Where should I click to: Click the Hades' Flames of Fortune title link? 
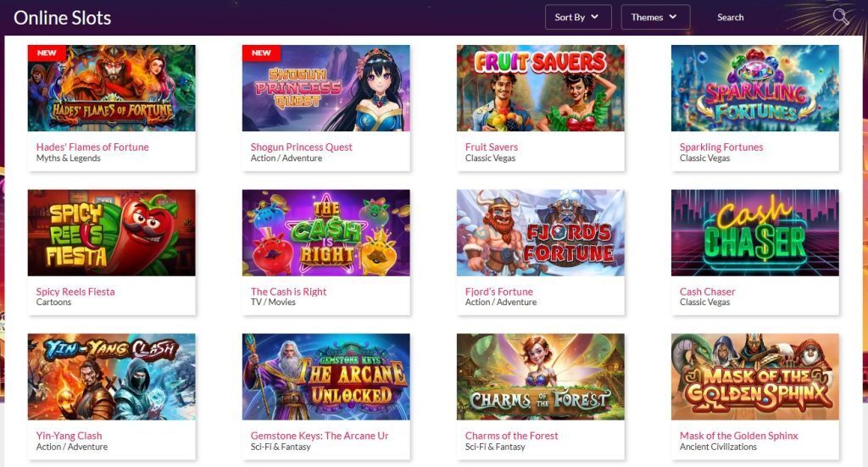(92, 147)
